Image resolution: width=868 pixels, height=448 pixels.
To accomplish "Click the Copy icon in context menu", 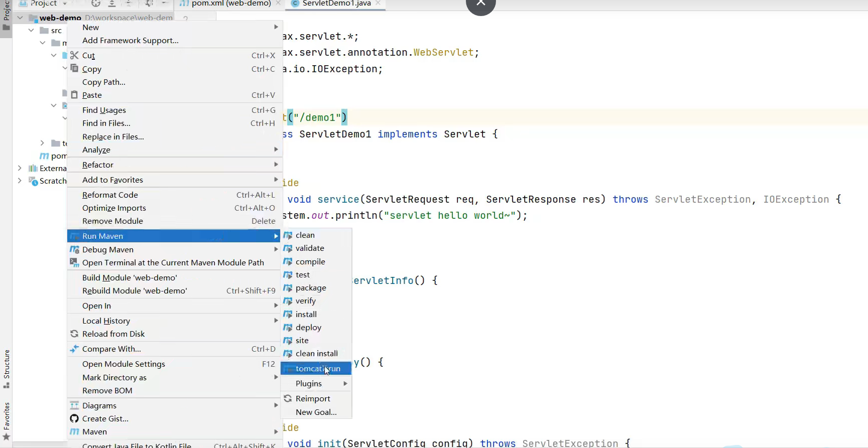I will click(74, 68).
